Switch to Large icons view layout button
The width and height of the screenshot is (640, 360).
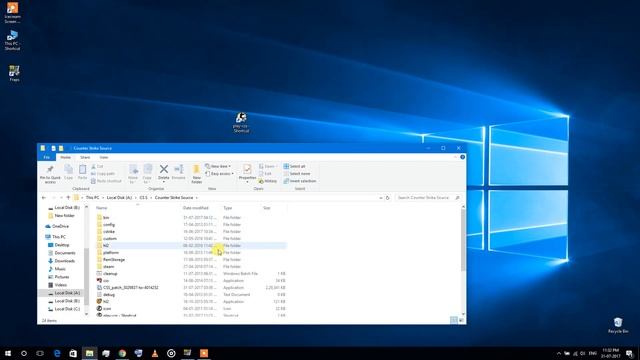[x=461, y=320]
